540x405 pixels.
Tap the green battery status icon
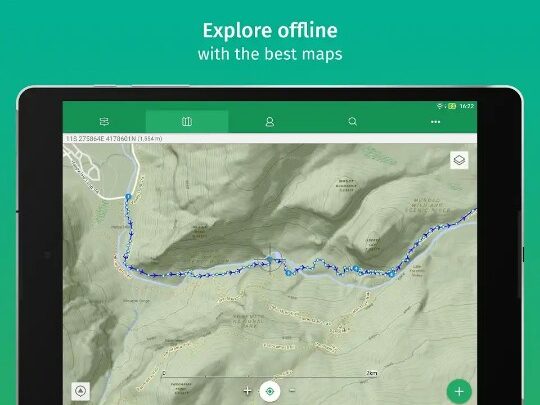452,106
